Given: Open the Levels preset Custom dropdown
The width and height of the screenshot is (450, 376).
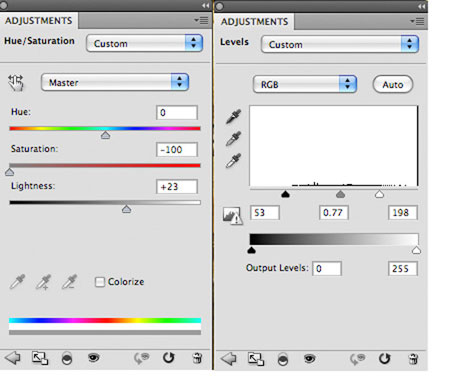Looking at the screenshot, I should pos(340,44).
